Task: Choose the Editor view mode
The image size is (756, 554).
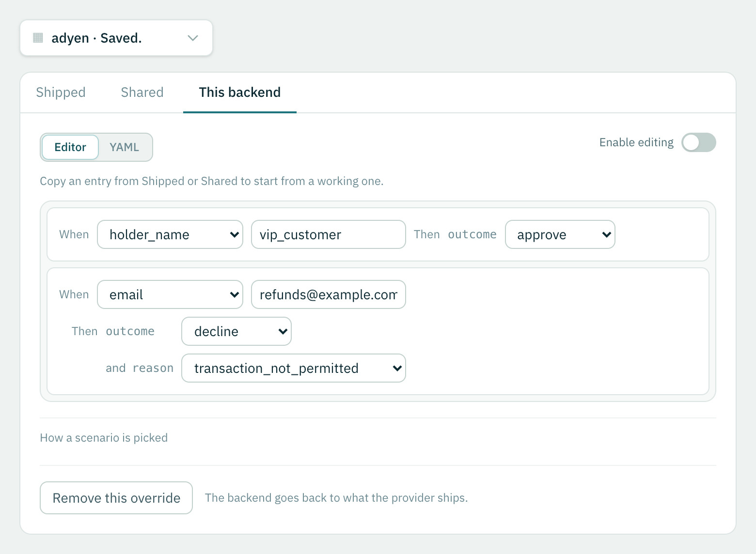Action: (70, 147)
